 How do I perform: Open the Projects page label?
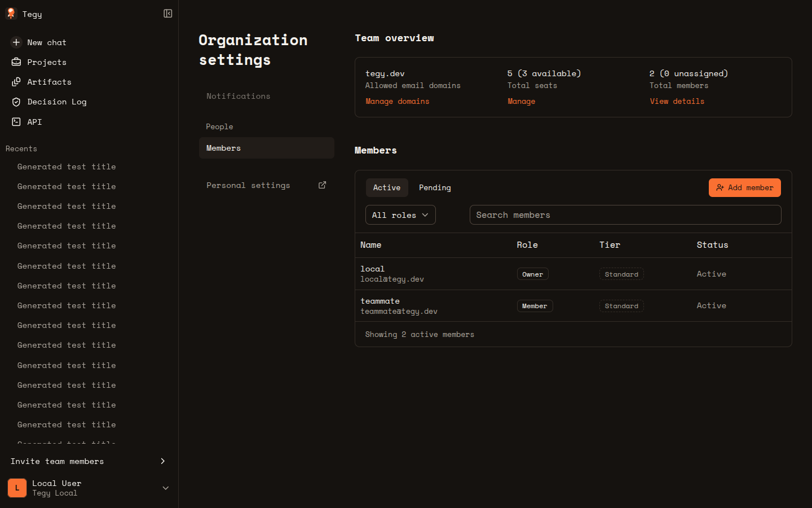click(47, 62)
